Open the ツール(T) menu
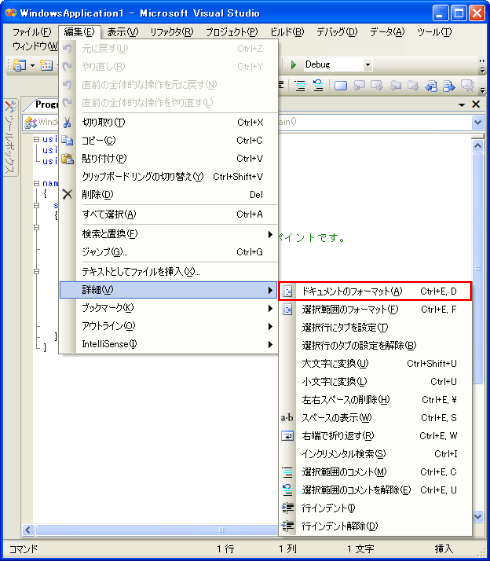The width and height of the screenshot is (490, 561). click(434, 32)
